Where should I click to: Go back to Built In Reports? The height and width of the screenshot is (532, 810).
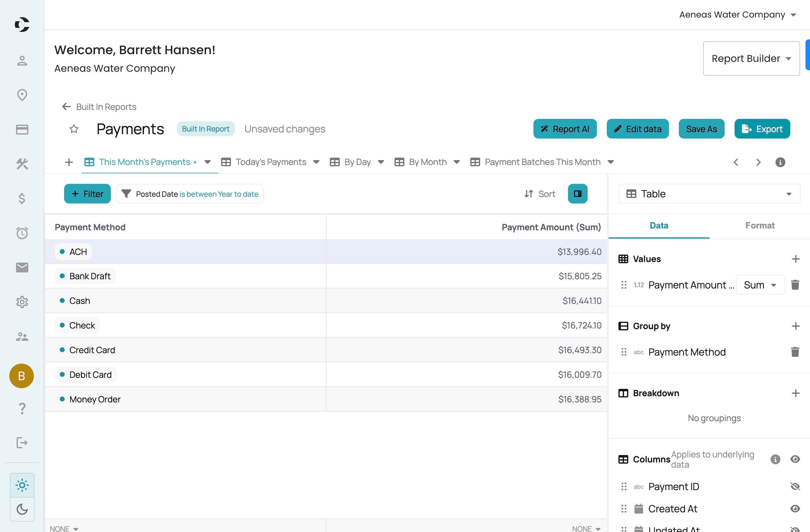(99, 107)
